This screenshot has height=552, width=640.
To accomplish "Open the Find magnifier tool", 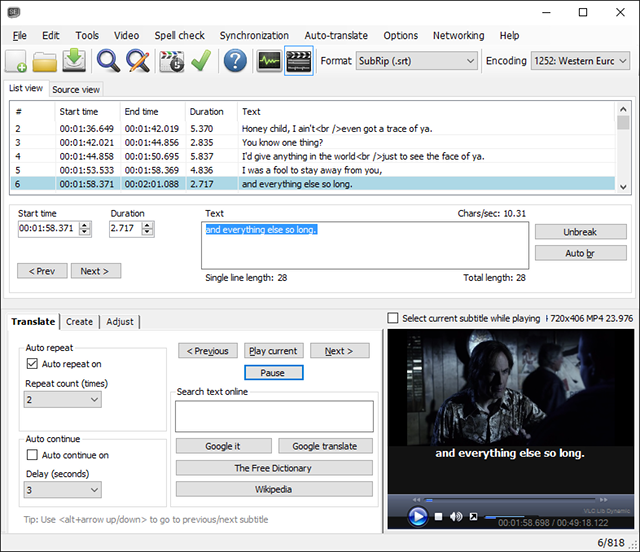I will point(108,61).
